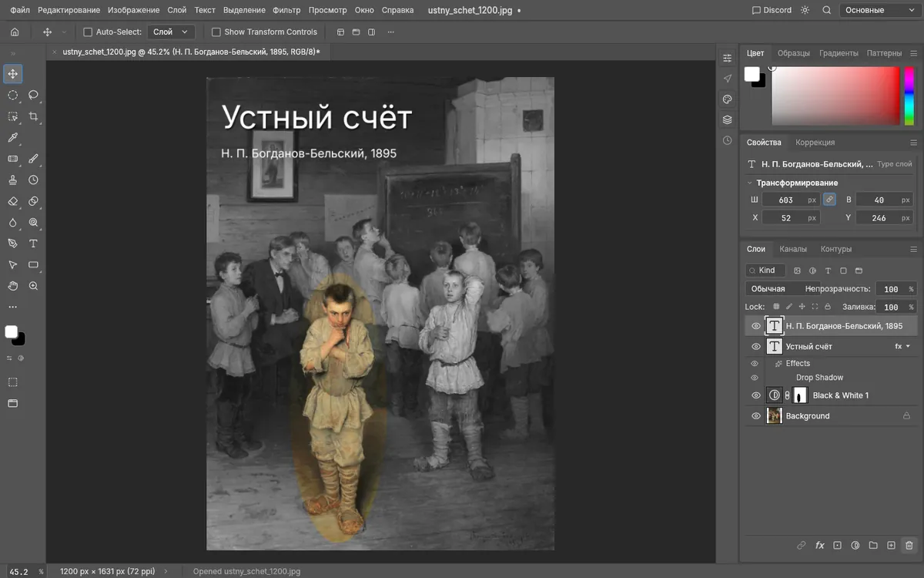The width and height of the screenshot is (924, 578).
Task: Open the Discord link
Action: (772, 10)
